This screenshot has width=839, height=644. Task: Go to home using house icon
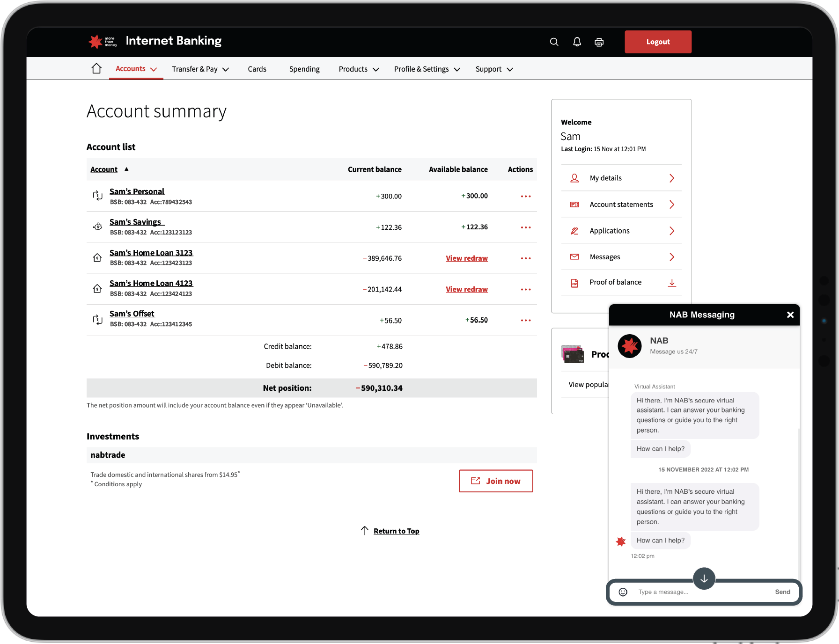coord(96,69)
